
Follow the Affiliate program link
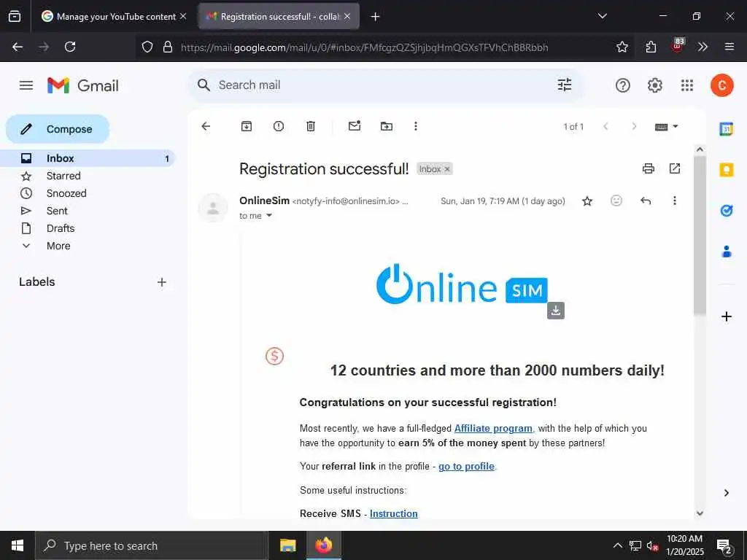pyautogui.click(x=493, y=428)
